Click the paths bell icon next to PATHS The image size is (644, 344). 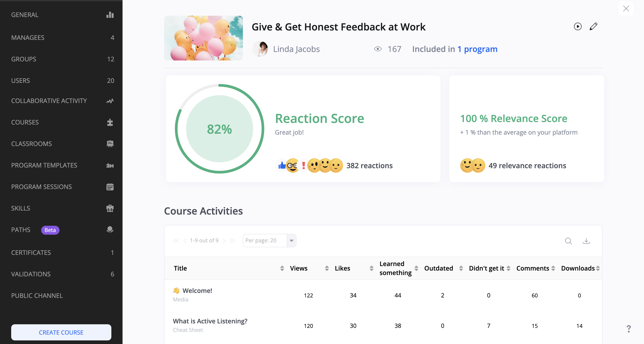(x=110, y=230)
